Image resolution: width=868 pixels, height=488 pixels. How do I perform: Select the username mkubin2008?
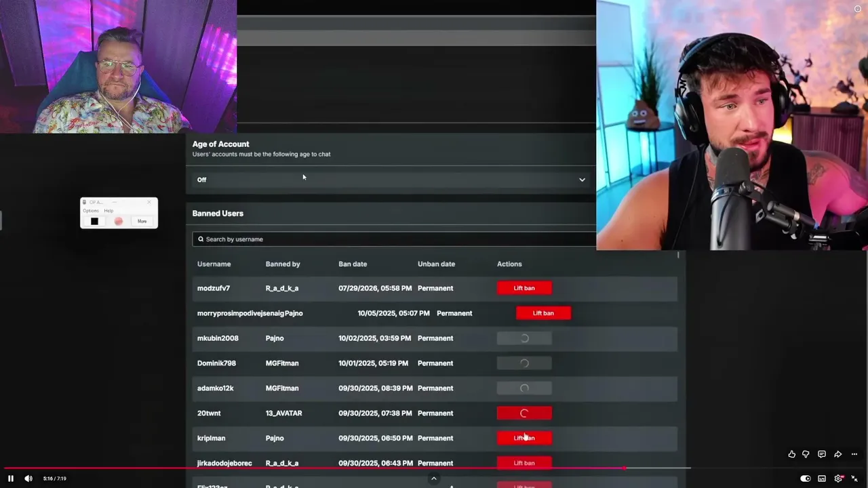218,338
